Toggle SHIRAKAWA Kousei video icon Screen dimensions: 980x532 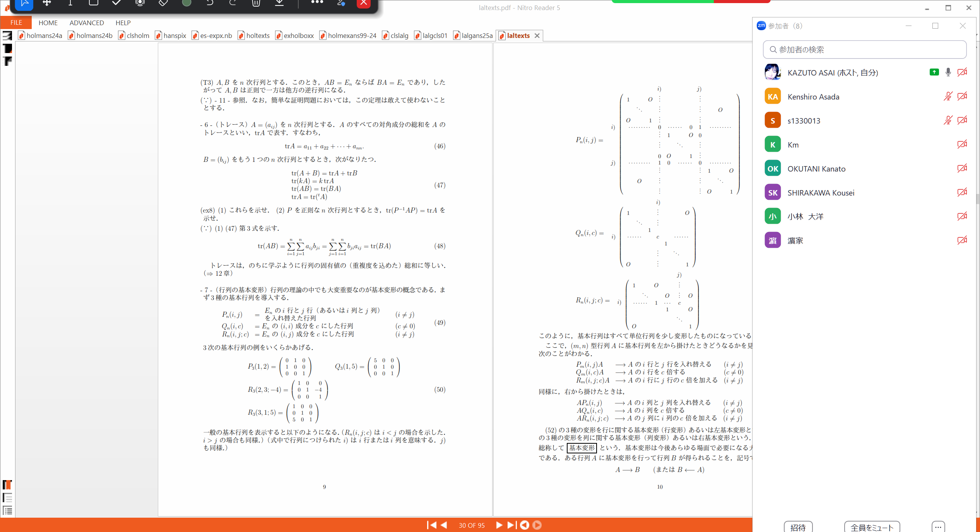962,192
